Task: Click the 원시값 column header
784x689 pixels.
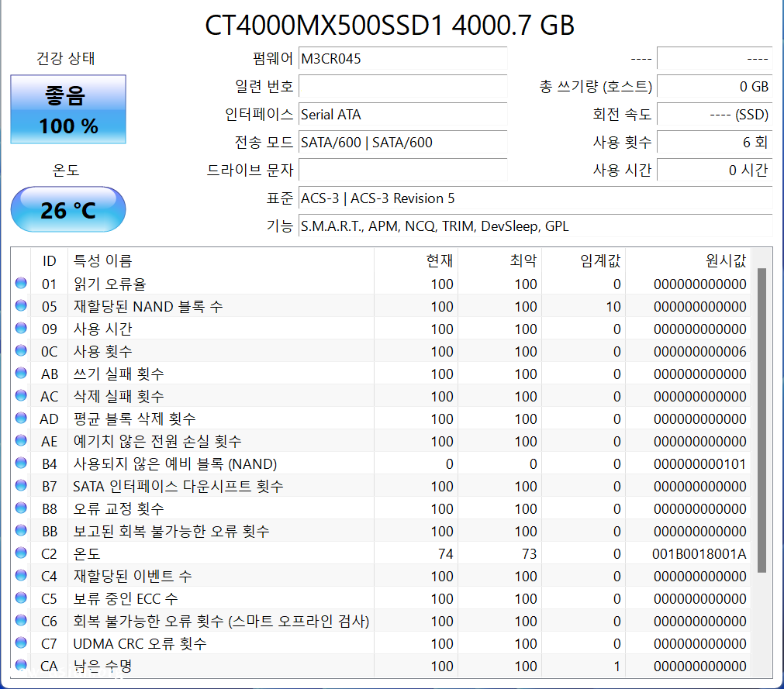Action: pos(688,260)
